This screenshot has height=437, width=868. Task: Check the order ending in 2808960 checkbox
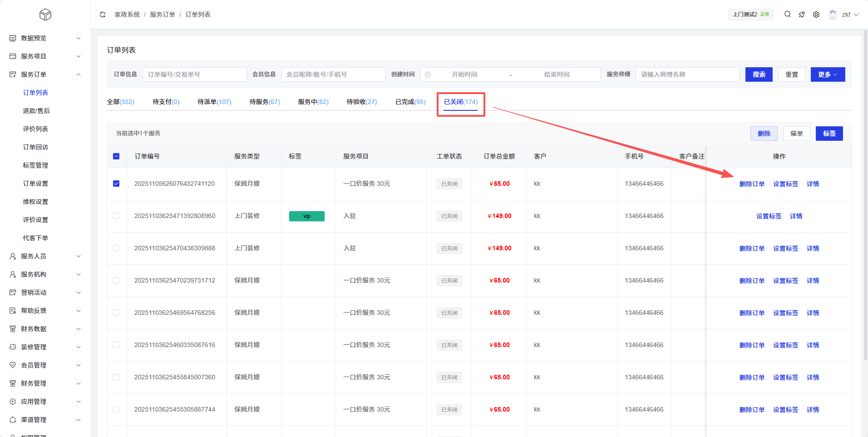(116, 216)
